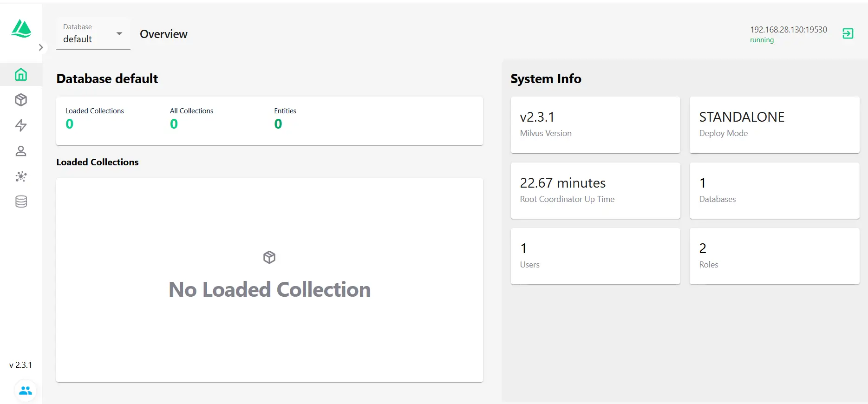The image size is (868, 404).
Task: Click the Databases count card
Action: tap(775, 190)
